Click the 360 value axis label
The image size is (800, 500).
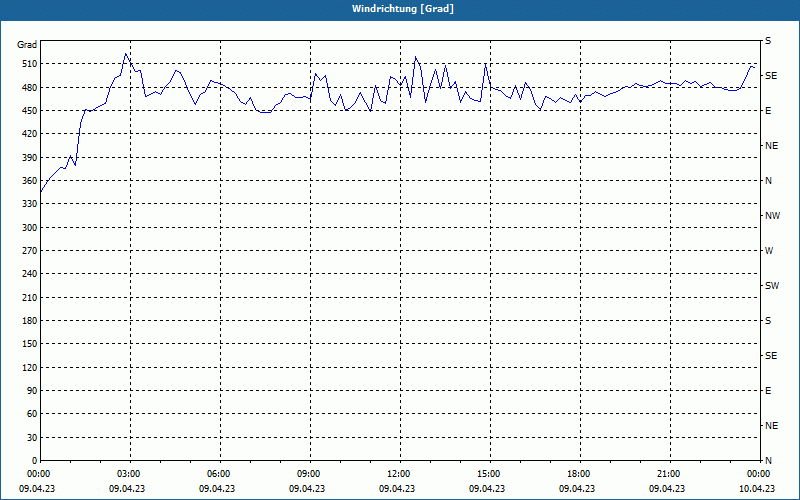pos(30,181)
